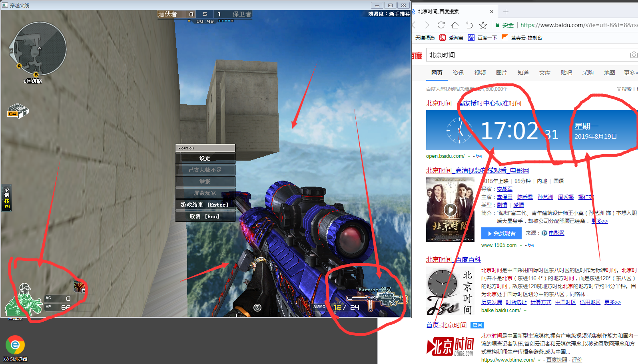The height and width of the screenshot is (364, 638).
Task: Click the 难易度：新手推荐 label in game
Action: [x=389, y=14]
